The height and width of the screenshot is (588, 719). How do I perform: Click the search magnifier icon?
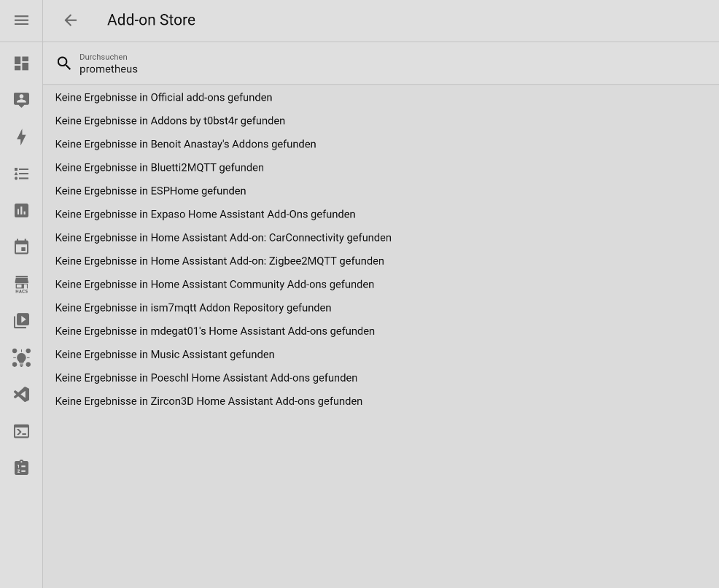tap(63, 63)
